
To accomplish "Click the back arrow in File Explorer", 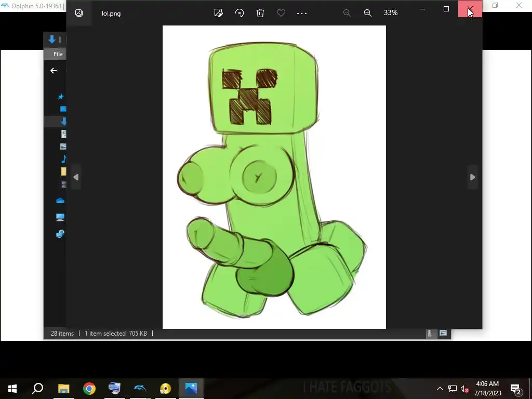I will 54,71.
